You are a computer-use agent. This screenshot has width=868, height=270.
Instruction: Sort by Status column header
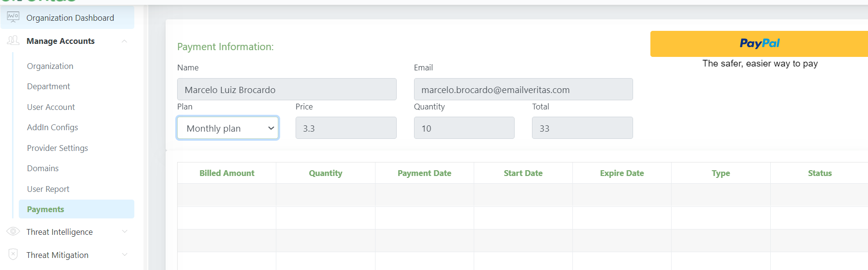(x=819, y=173)
